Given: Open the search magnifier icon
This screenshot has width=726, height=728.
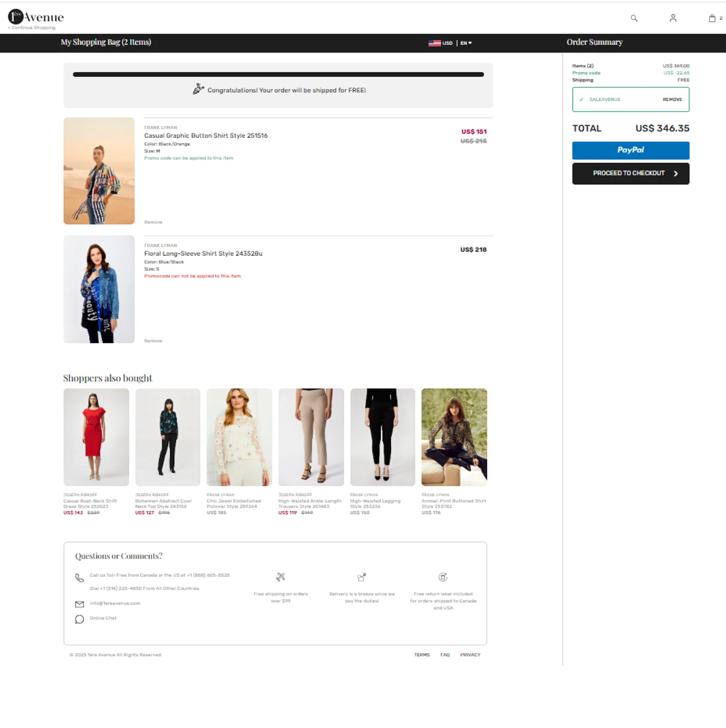Looking at the screenshot, I should (634, 18).
